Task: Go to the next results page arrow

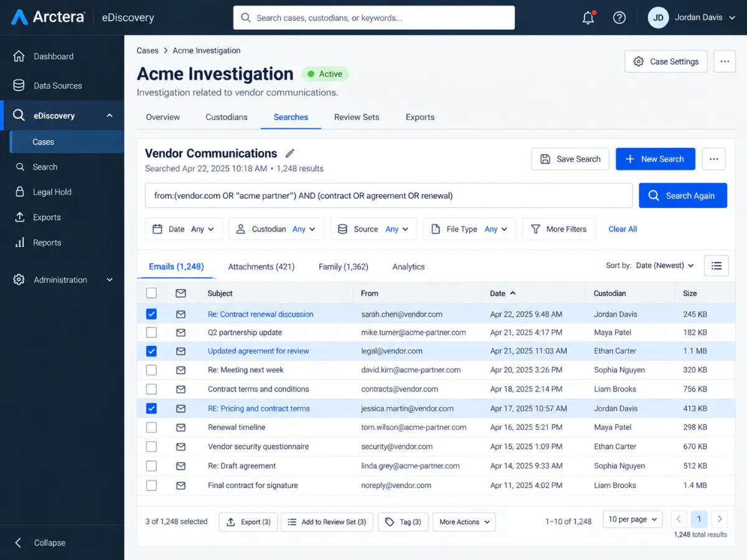Action: (x=720, y=519)
